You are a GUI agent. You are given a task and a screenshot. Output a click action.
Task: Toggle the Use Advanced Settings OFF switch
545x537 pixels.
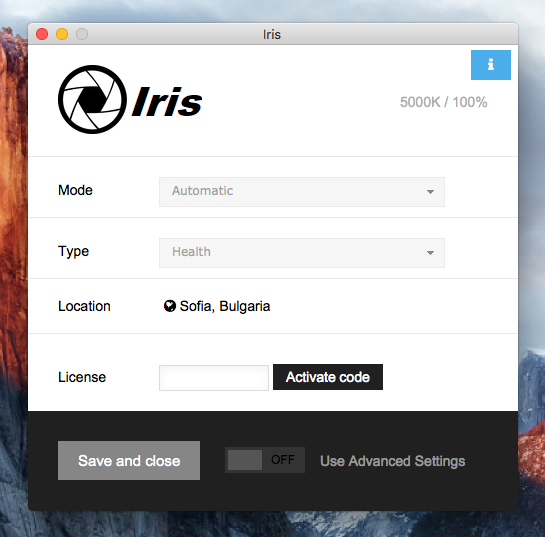click(x=265, y=460)
